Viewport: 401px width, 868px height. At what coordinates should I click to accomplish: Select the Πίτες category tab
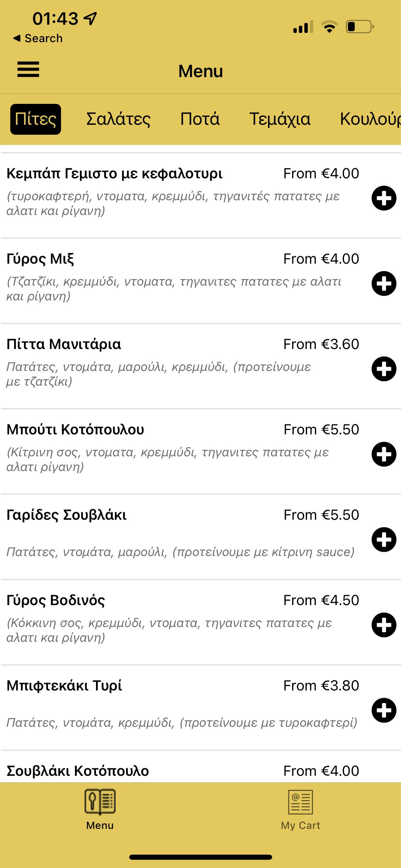(x=36, y=119)
